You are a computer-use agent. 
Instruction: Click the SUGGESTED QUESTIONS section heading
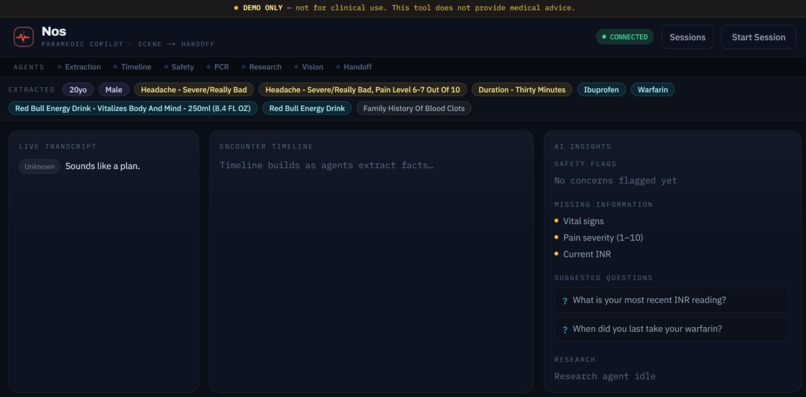603,278
